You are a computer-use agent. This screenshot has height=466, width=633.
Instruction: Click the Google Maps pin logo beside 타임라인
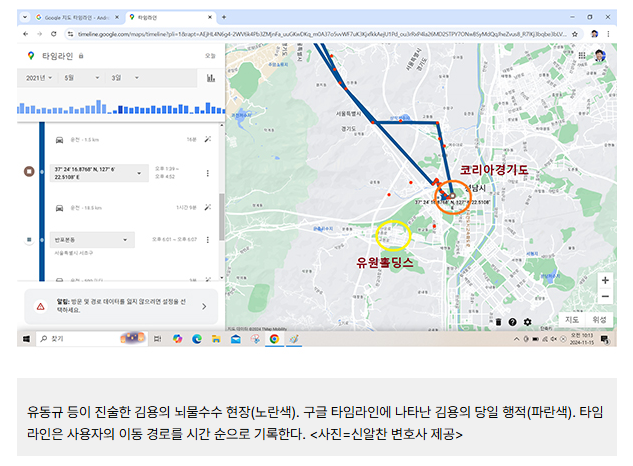[31, 56]
